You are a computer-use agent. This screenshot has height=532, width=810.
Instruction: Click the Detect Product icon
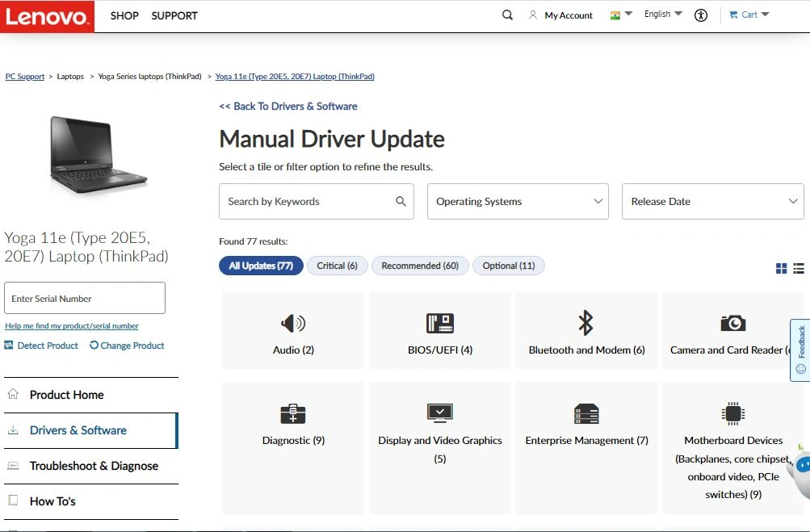pyautogui.click(x=9, y=345)
